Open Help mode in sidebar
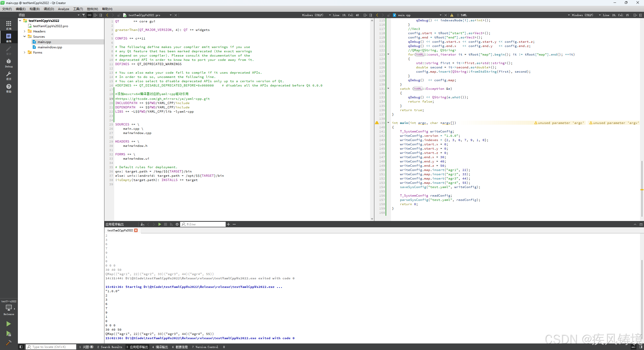The width and height of the screenshot is (644, 350). 9,88
